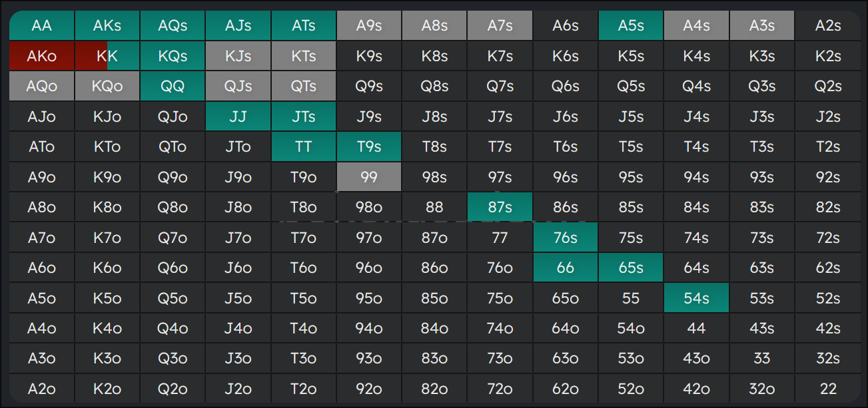868x408 pixels.
Task: Pick the 99 pocket pair cell
Action: [x=368, y=177]
